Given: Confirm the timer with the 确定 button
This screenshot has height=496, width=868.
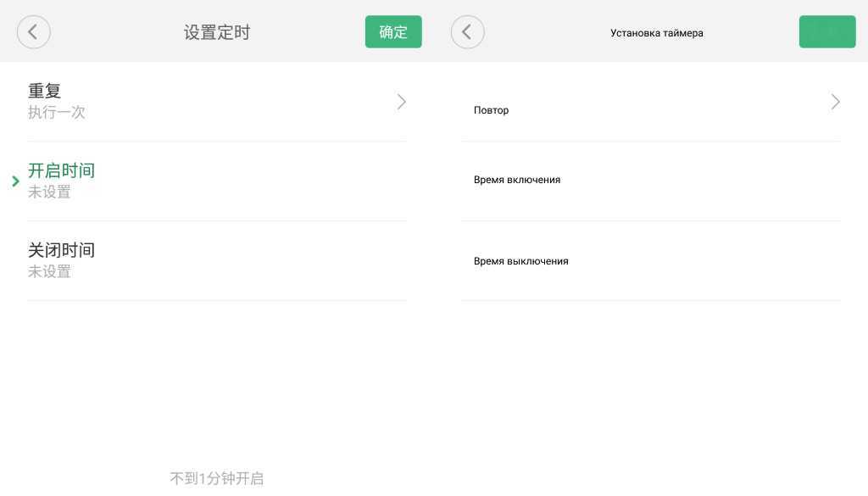Looking at the screenshot, I should coord(393,32).
